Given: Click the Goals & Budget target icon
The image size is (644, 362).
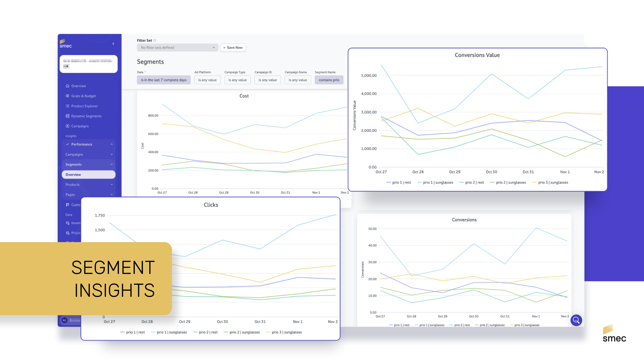Looking at the screenshot, I should pyautogui.click(x=67, y=96).
